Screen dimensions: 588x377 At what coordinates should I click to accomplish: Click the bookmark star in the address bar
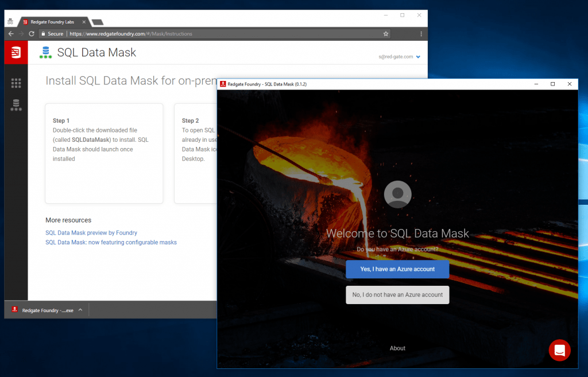[386, 34]
